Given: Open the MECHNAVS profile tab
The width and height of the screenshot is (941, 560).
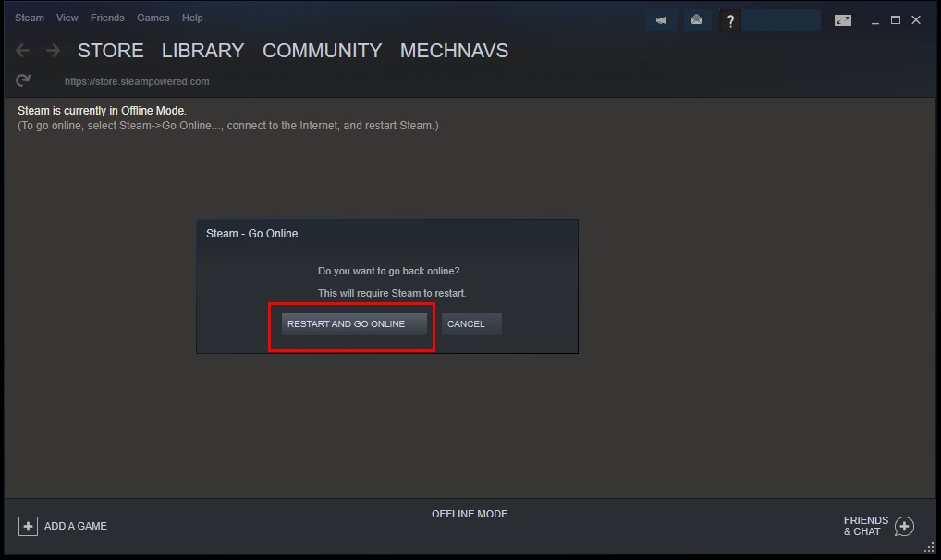Looking at the screenshot, I should [x=454, y=51].
